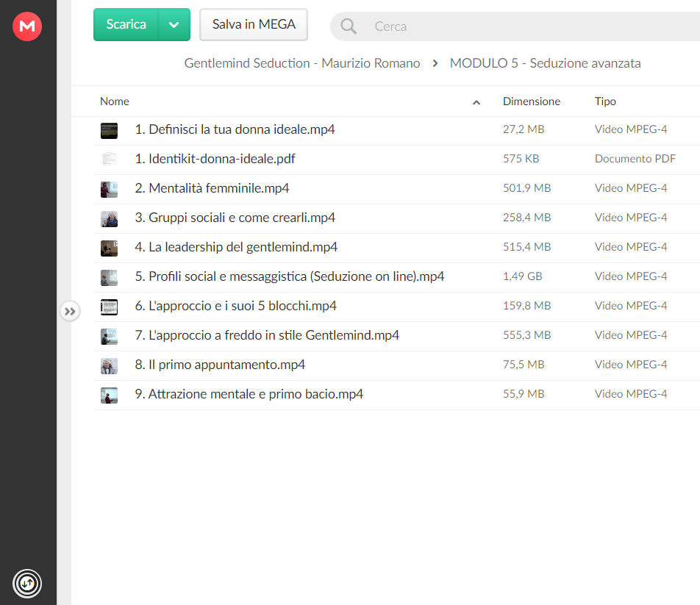The width and height of the screenshot is (700, 605).
Task: Click the red MEGA logo icon
Action: [x=27, y=26]
